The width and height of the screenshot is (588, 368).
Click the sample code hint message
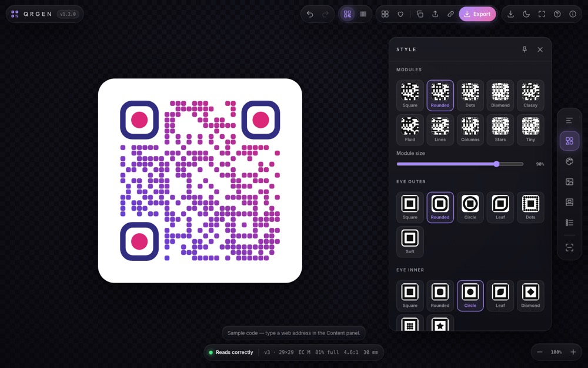coord(293,333)
